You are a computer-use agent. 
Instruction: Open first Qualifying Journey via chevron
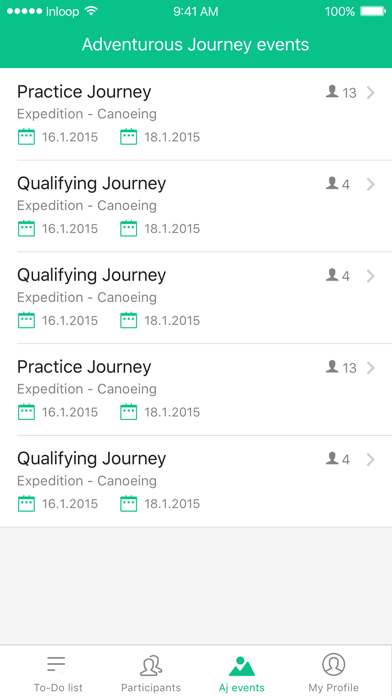click(371, 185)
